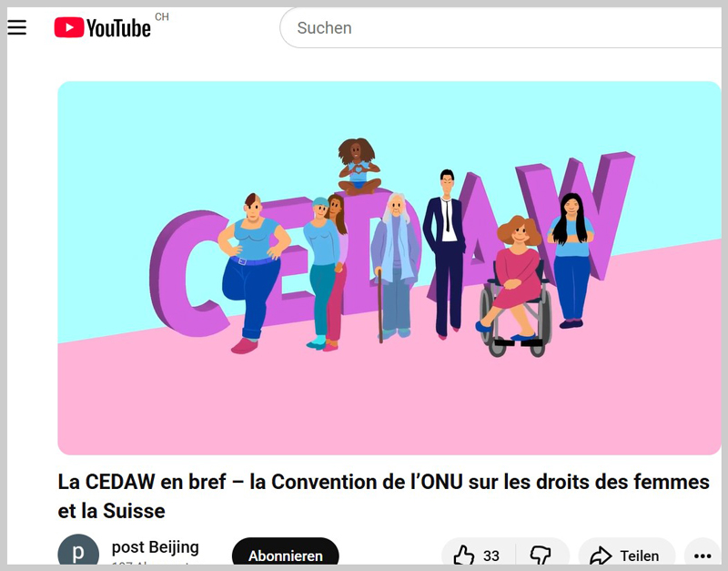The height and width of the screenshot is (571, 728).
Task: Click the thumbs-up like icon
Action: [x=463, y=556]
